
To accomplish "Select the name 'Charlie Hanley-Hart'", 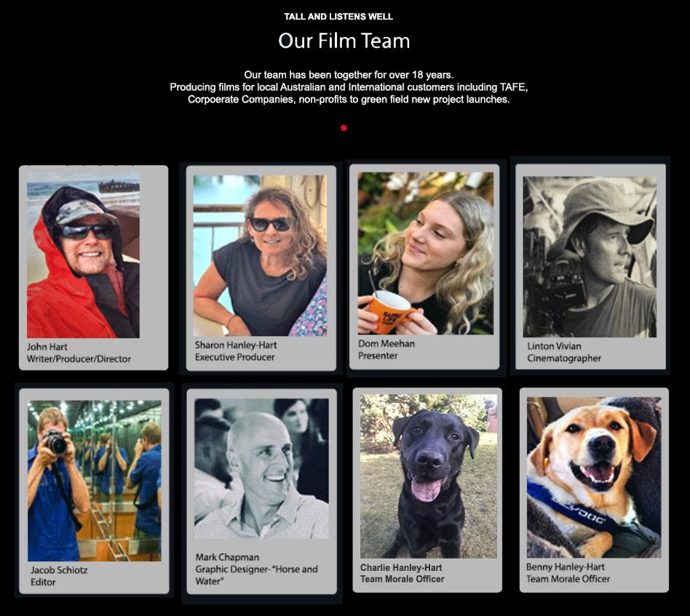I will [x=401, y=567].
